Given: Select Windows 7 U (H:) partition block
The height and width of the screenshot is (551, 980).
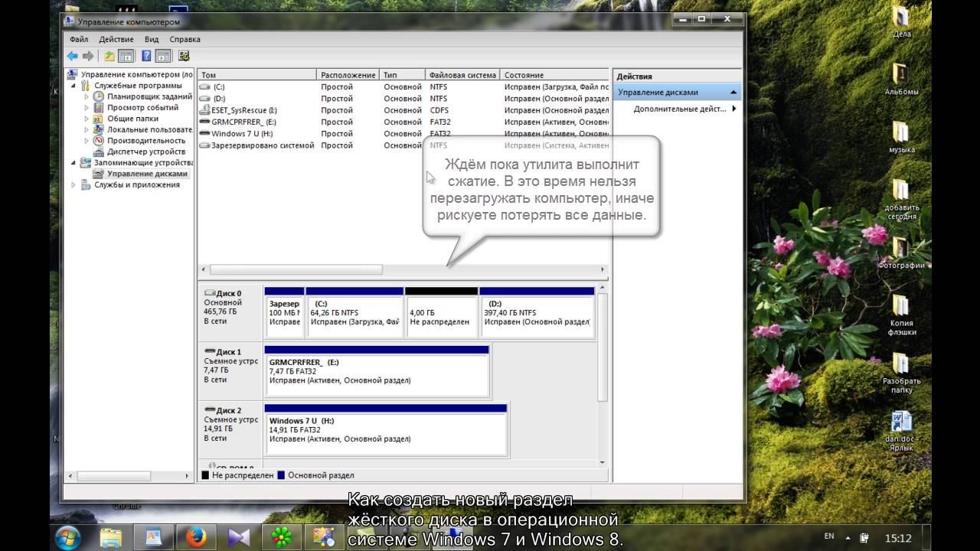Looking at the screenshot, I should click(x=385, y=430).
